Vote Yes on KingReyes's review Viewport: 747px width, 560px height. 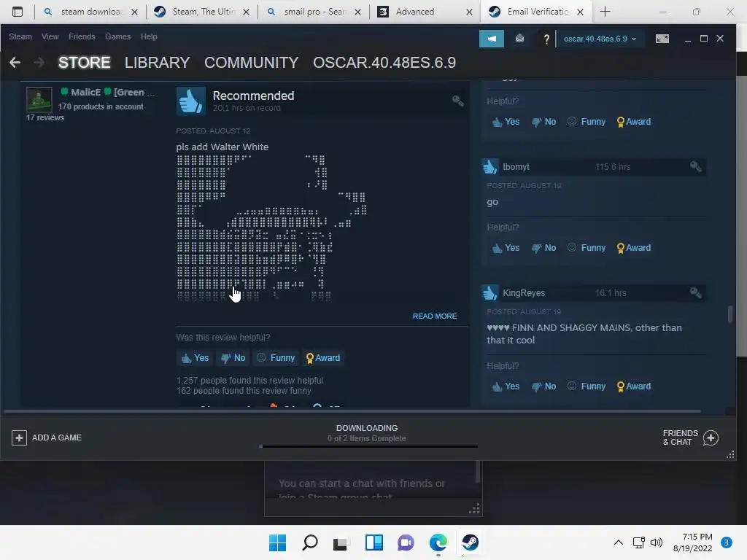tap(506, 386)
